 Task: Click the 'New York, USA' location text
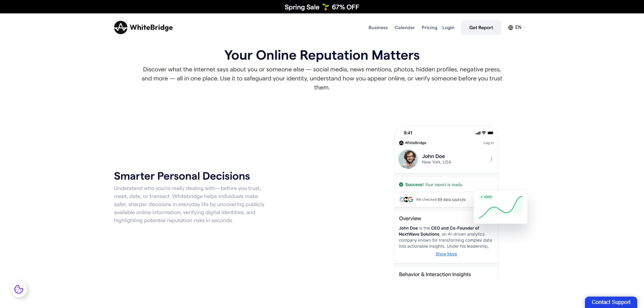tap(436, 162)
